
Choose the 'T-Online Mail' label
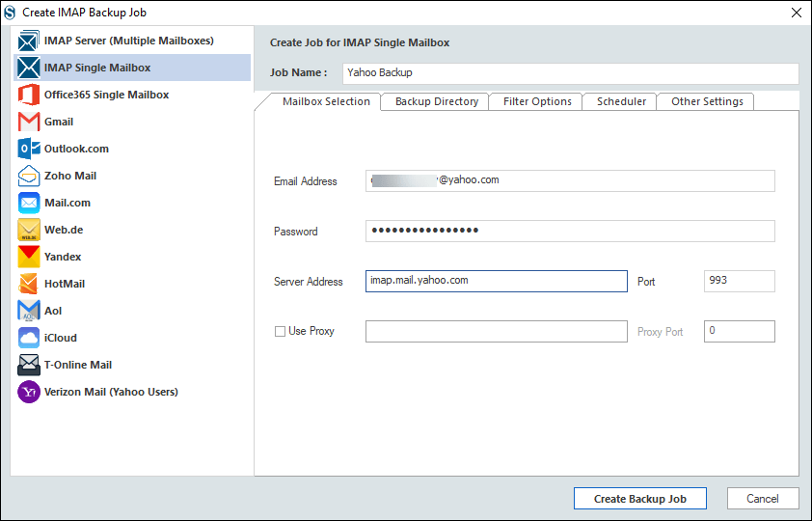click(x=78, y=365)
